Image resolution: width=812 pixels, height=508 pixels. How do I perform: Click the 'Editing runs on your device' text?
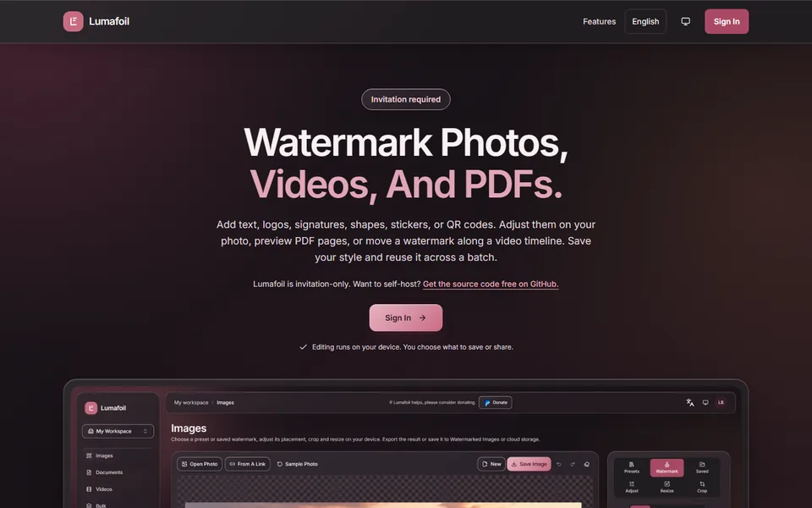412,347
